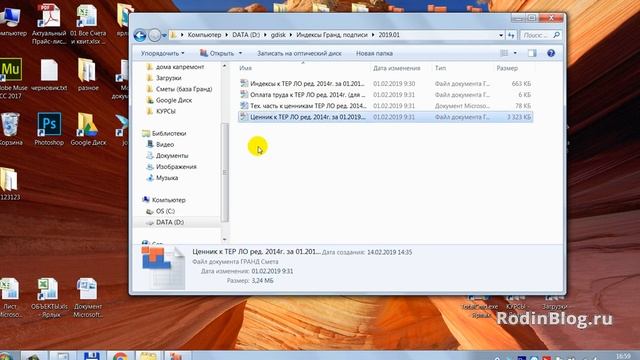The height and width of the screenshot is (360, 640).
Task: Open 'Google Диск' in navigation pane
Action: (169, 100)
